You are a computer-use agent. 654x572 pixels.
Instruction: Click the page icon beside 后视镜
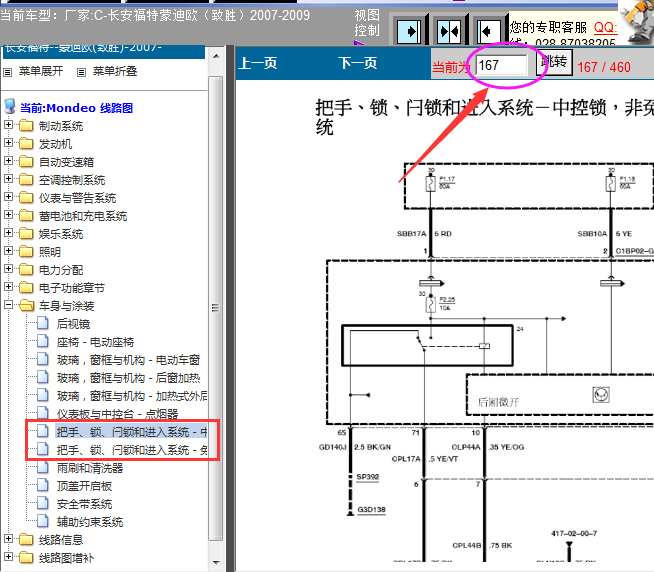pyautogui.click(x=43, y=323)
